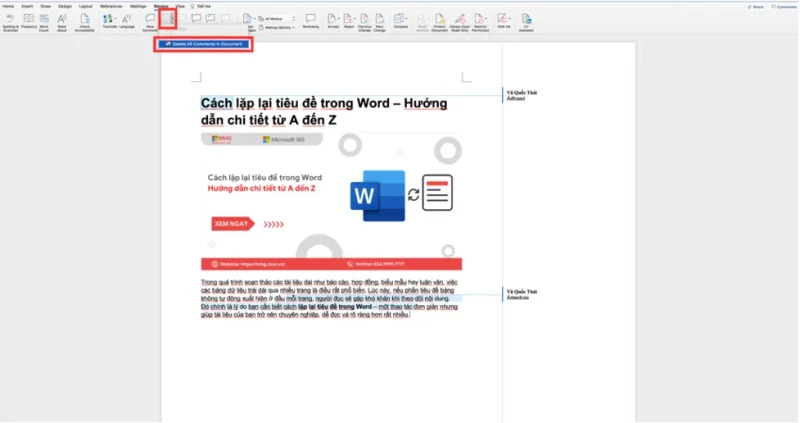Open the Draw tab
The width and height of the screenshot is (800, 423).
45,6
